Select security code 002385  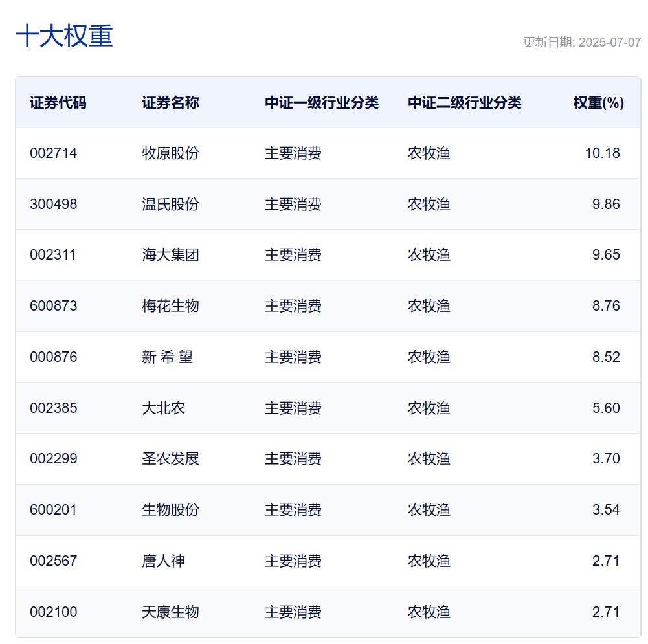coord(53,408)
